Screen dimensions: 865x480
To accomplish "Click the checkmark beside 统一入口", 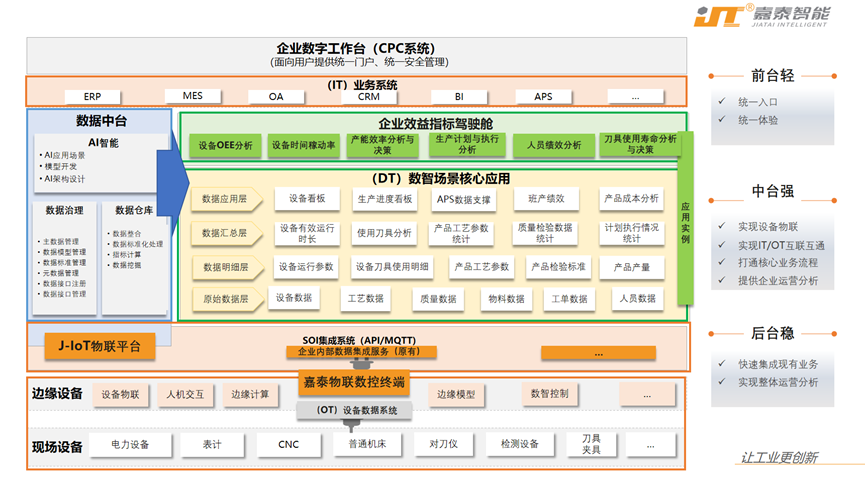I will [722, 102].
